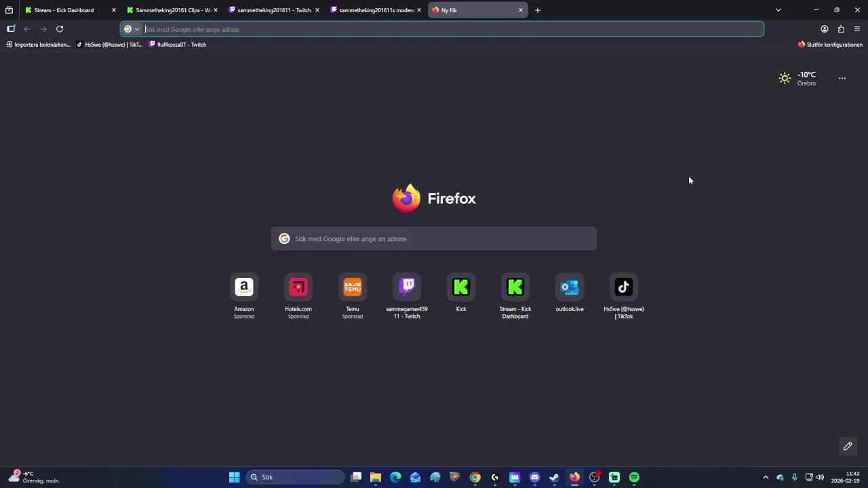The width and height of the screenshot is (868, 488).
Task: Open volume control in system tray
Action: click(820, 477)
